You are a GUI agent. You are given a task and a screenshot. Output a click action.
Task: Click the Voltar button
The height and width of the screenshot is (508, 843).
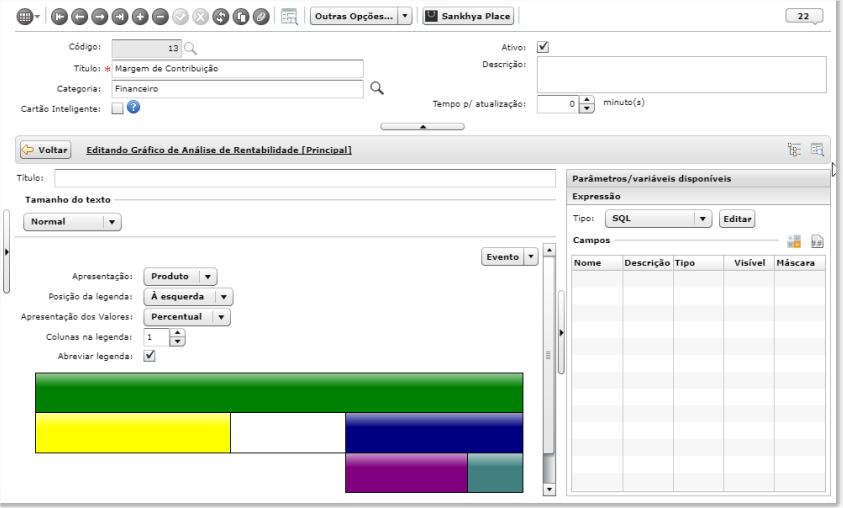point(46,149)
